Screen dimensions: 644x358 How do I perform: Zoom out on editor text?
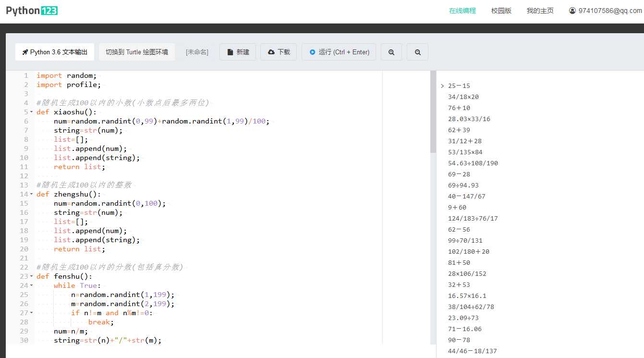pyautogui.click(x=417, y=52)
